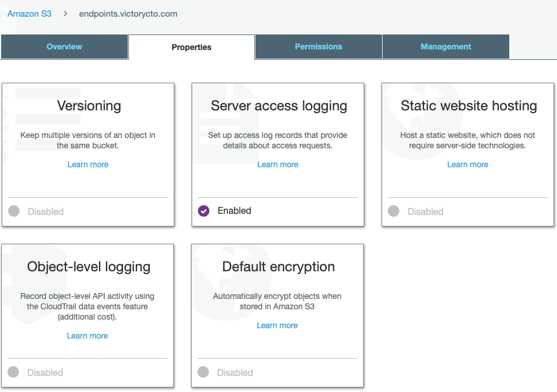Open the Overview tab
Image resolution: width=557 pixels, height=392 pixels.
click(64, 47)
